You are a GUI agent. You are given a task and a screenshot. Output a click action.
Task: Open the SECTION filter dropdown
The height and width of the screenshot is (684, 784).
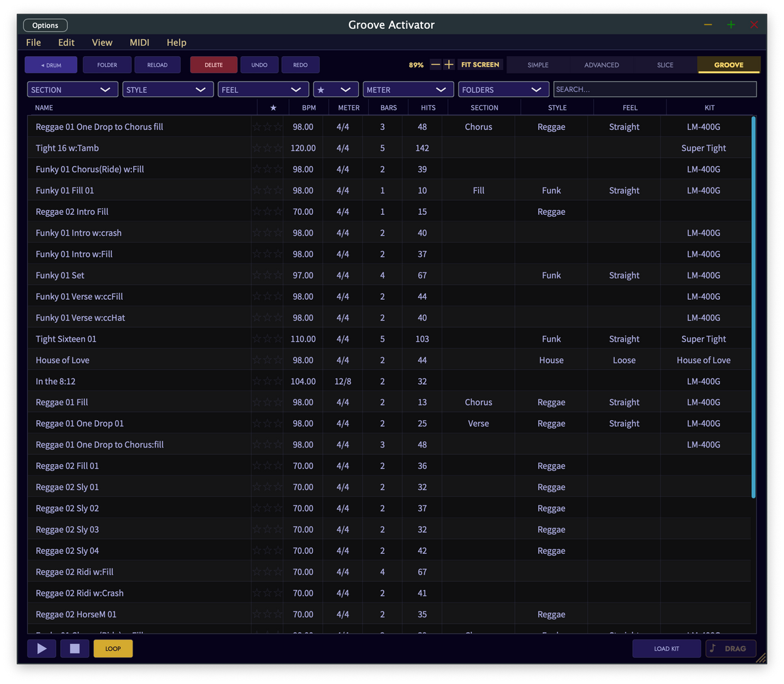coord(73,90)
